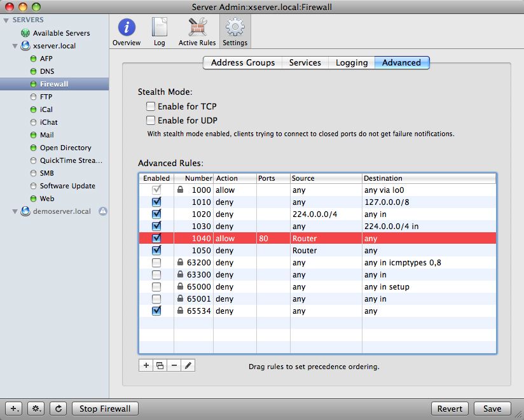
Task: Collapse xserver.local disclosure triangle
Action: click(x=15, y=46)
